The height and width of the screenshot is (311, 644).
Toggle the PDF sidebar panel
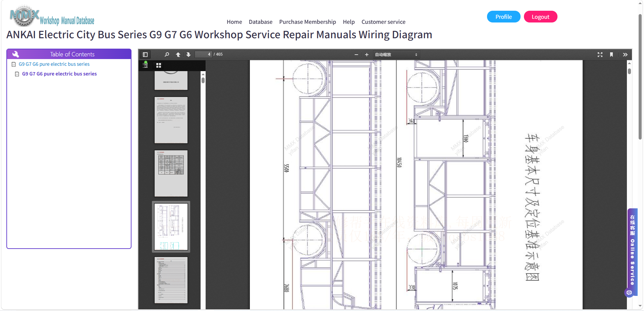pos(145,54)
